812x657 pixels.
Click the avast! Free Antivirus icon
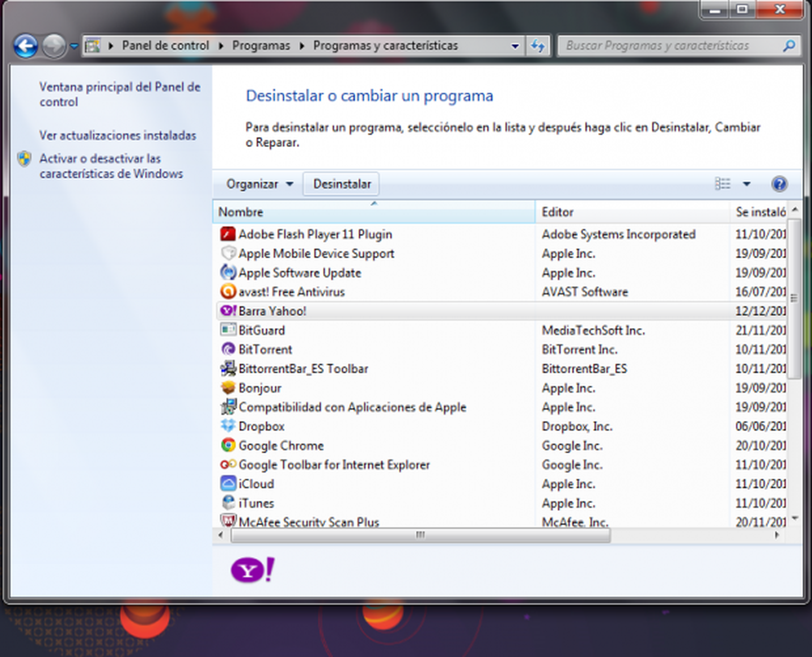228,292
